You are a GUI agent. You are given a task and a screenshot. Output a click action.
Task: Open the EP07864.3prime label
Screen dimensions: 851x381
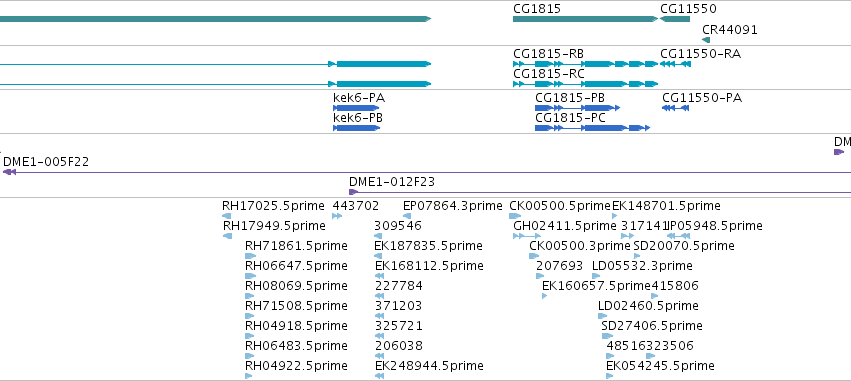453,206
